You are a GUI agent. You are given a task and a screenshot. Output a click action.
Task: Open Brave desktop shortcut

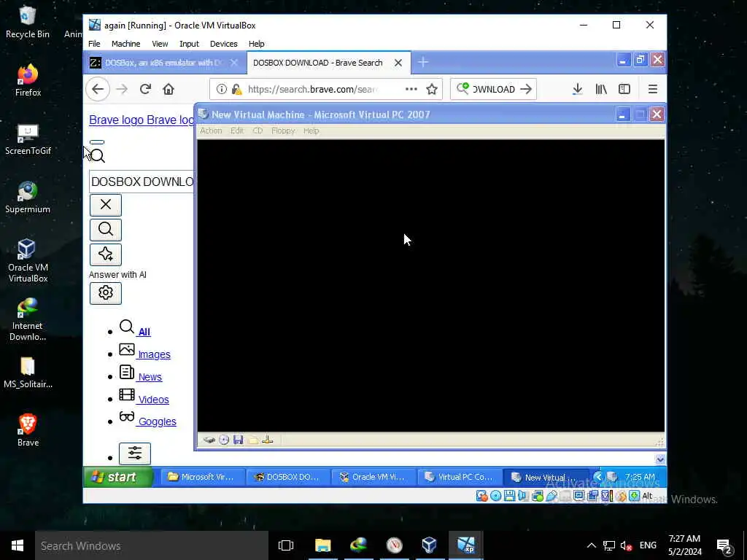(x=28, y=430)
